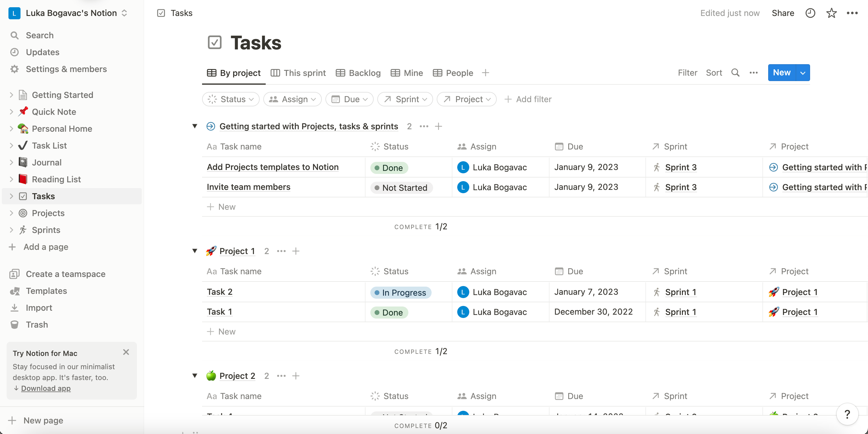
Task: Collapse Getting started with Projects group
Action: tap(195, 126)
